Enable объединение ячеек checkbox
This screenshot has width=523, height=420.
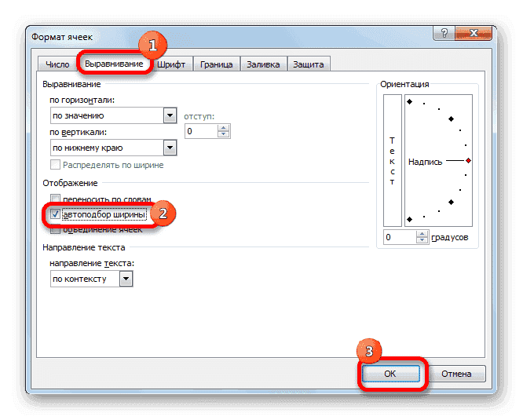(x=56, y=229)
